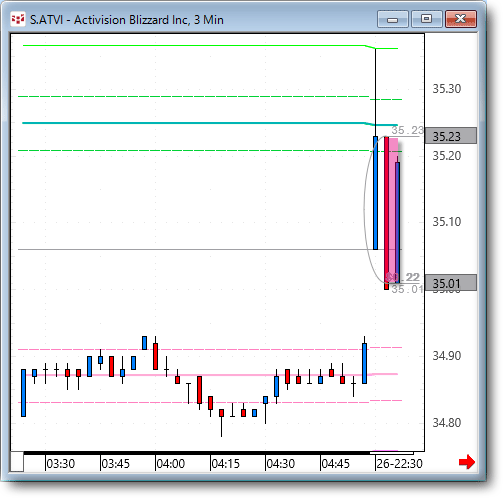Click the solid pink midline through lower candles
Viewport: 504px width, 499px height.
(x=210, y=375)
